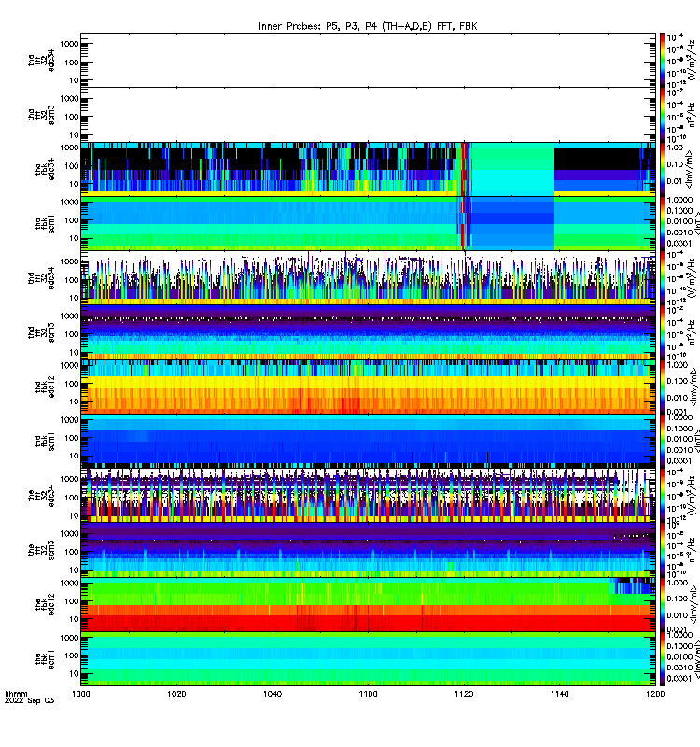Click the top (V/m)²/Hz color bar
Screen dimensions: 700x747
663,60
